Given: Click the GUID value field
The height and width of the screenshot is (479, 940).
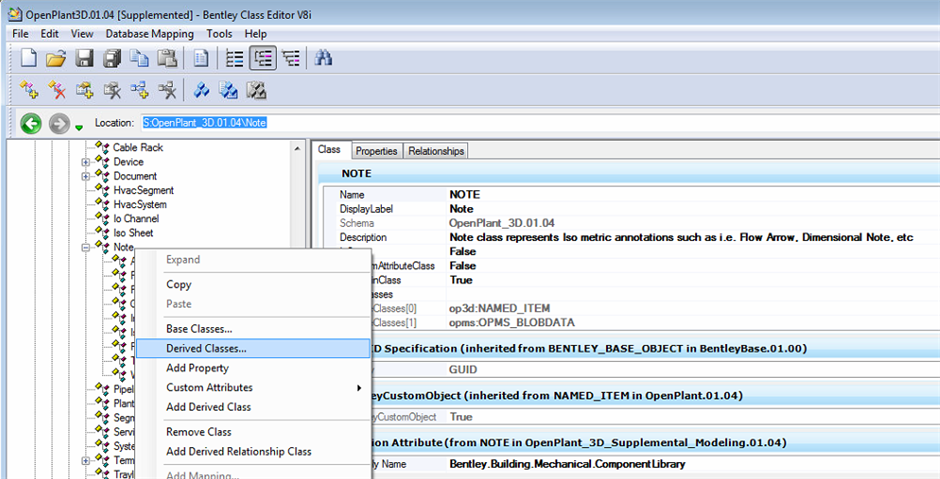Looking at the screenshot, I should [463, 370].
